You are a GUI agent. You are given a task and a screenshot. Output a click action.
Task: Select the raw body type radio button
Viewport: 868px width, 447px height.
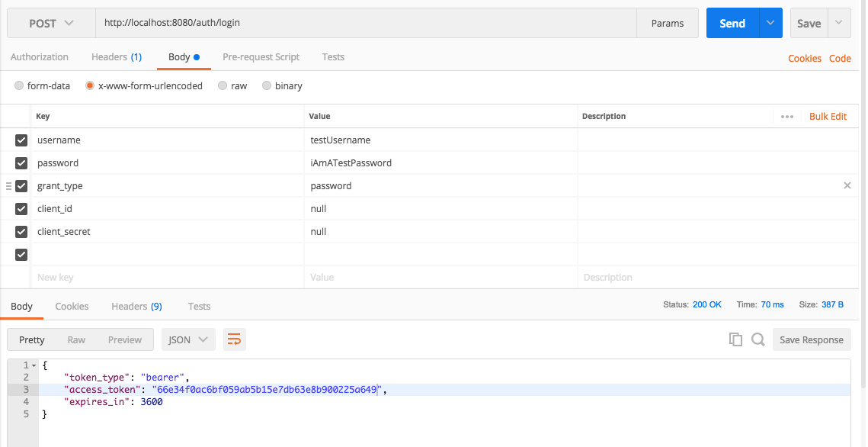tap(223, 86)
